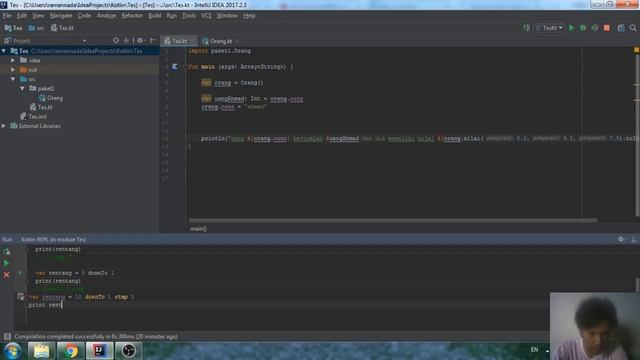Open the Build menu

(155, 16)
